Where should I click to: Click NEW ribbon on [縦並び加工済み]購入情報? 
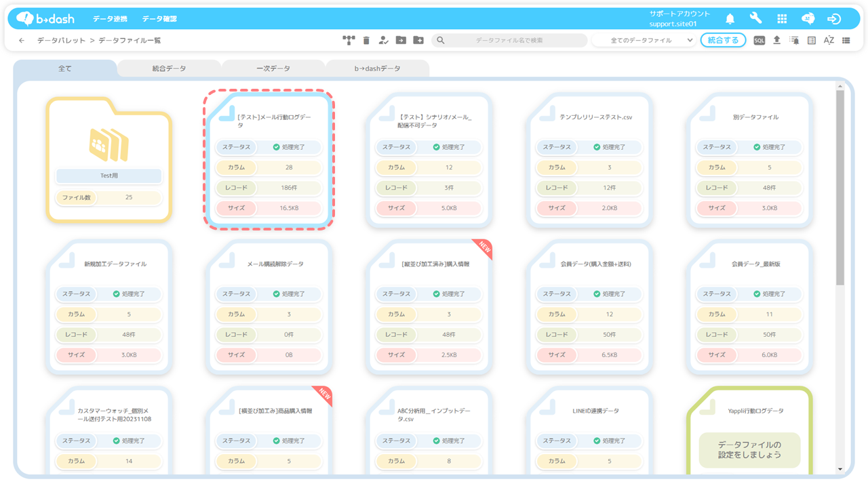tap(484, 249)
